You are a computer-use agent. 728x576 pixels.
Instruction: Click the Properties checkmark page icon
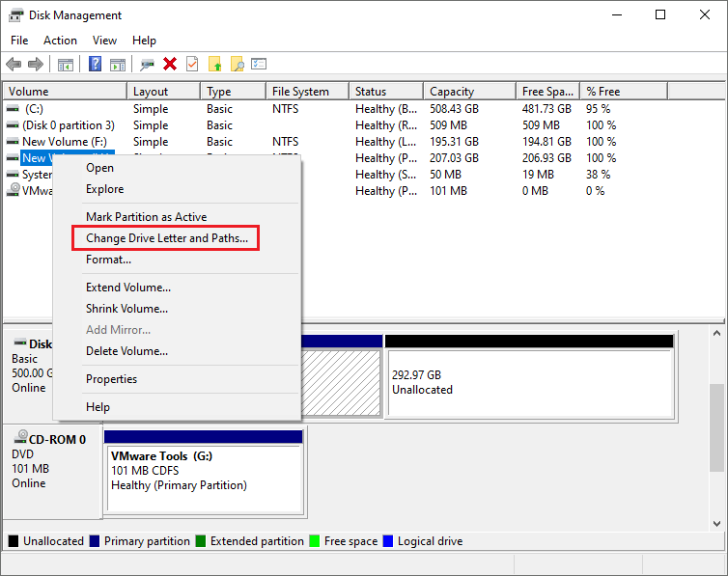coord(192,64)
